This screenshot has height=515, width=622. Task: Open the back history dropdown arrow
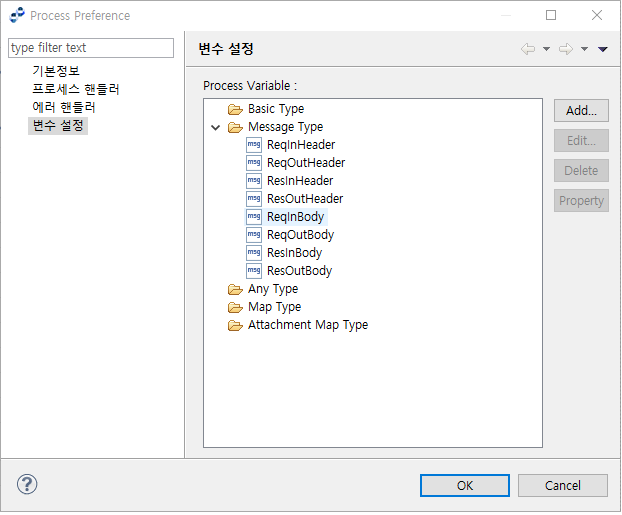[x=546, y=49]
